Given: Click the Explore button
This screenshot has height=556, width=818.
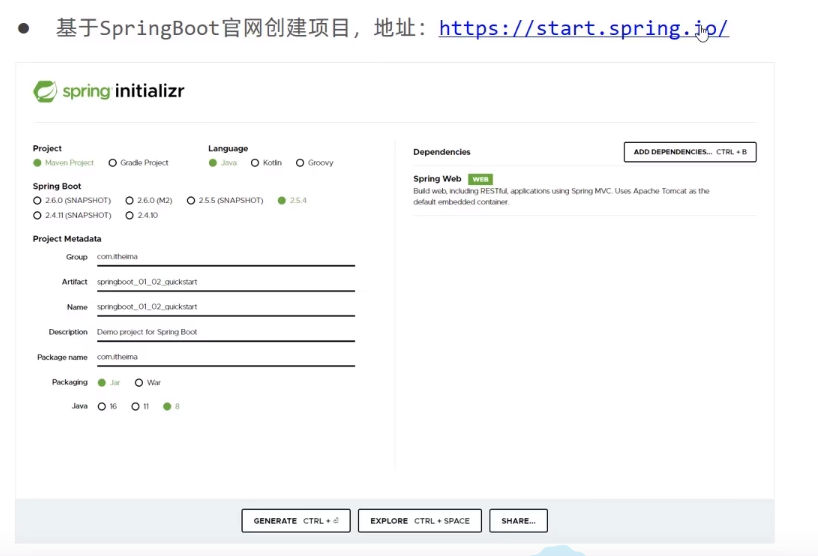Looking at the screenshot, I should click(419, 521).
